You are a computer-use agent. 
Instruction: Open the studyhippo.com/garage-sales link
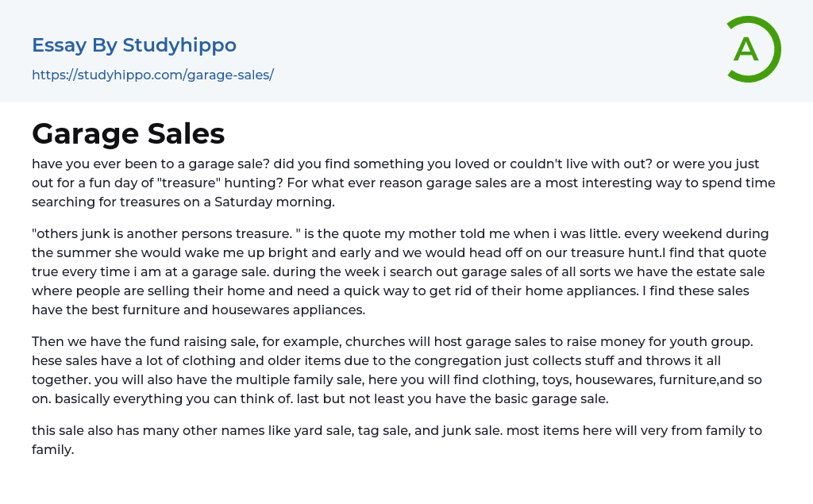pos(152,75)
